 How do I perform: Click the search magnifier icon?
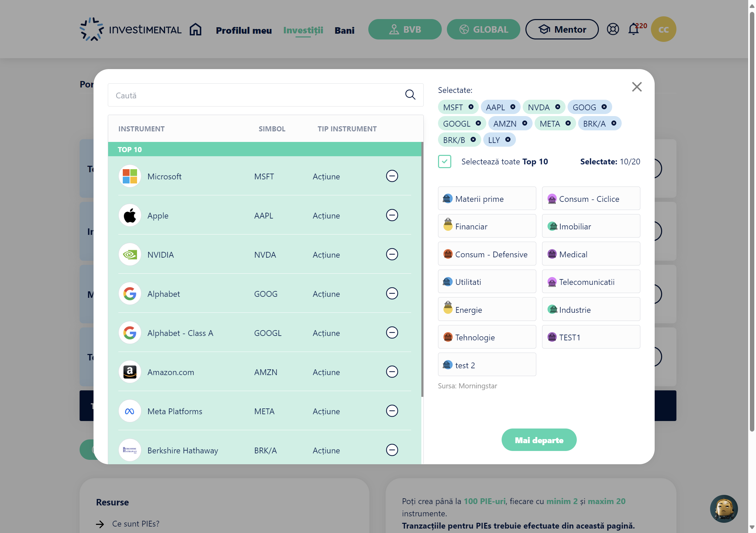pyautogui.click(x=410, y=95)
